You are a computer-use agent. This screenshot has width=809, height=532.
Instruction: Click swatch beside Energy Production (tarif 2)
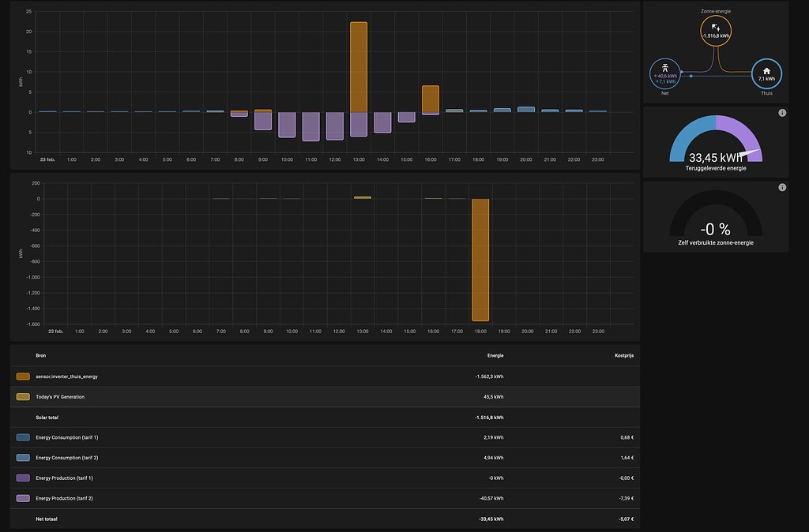point(23,498)
